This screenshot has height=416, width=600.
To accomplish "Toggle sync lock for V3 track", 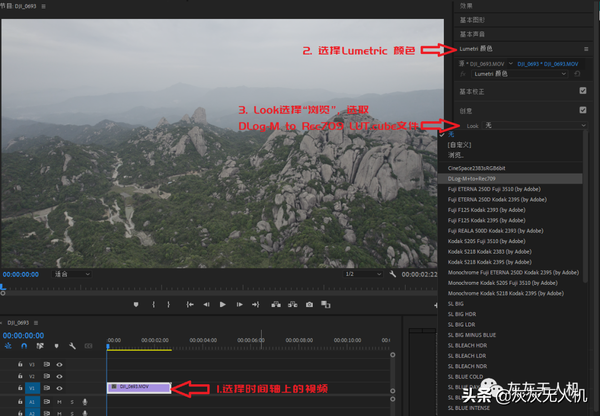I will (47, 364).
